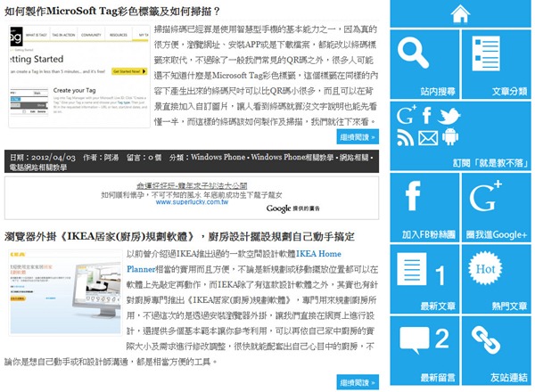Image resolution: width=535 pixels, height=392 pixels.
Task: Open the 電腦網路相關教學 category link
Action: coord(37,167)
